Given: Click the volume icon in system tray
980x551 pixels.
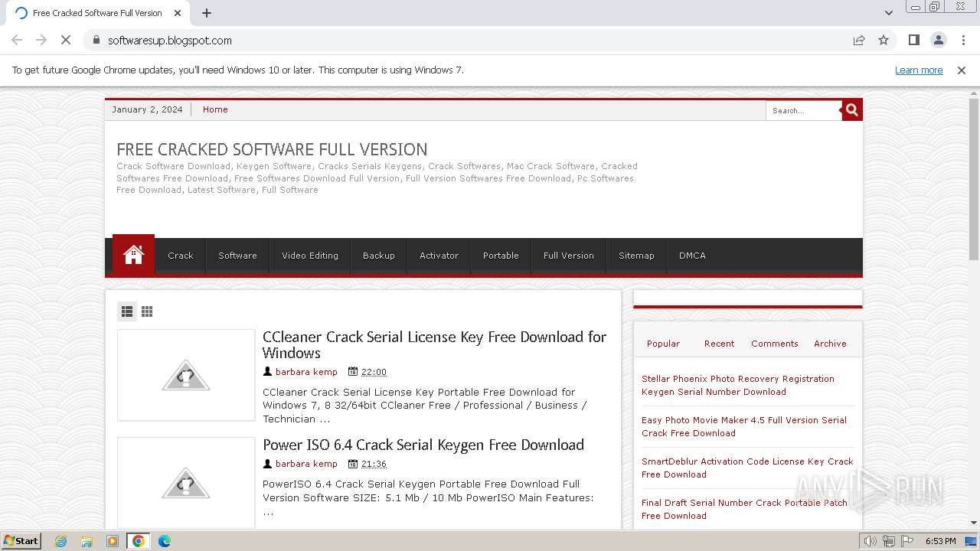Looking at the screenshot, I should (871, 541).
